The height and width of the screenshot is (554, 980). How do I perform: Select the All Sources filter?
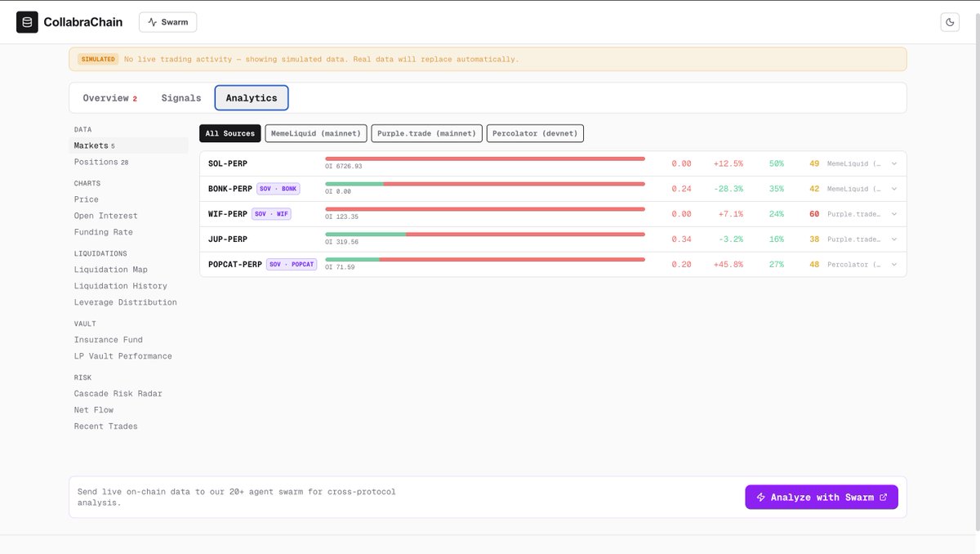click(229, 133)
